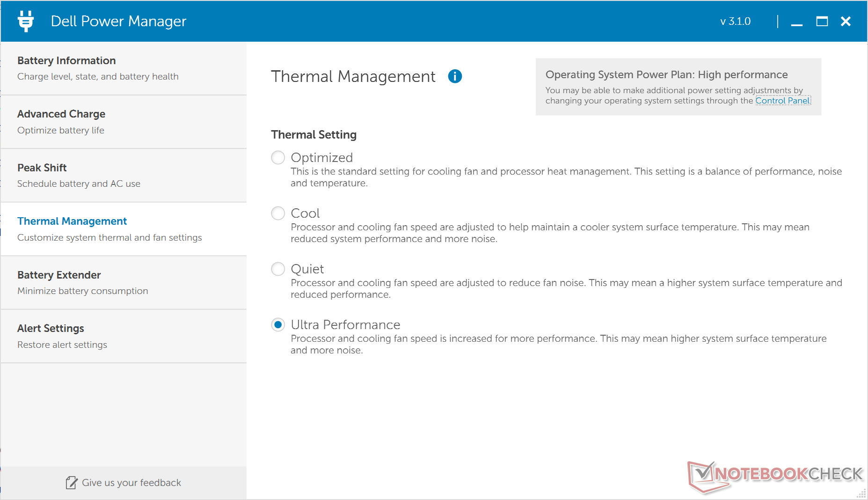Open the Thermal Management info icon
868x500 pixels.
[455, 76]
